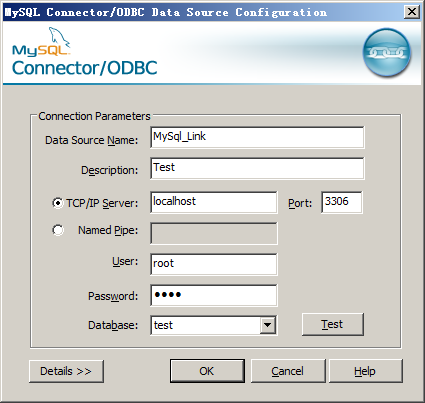Click the User field containing root
Screen dimensions: 425x403
(x=214, y=264)
